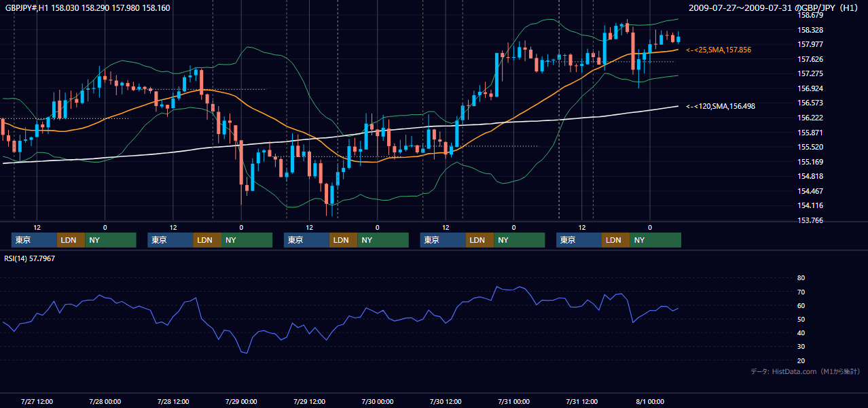Click the 7/29 00:00 time label
Viewport: 868px width, 408px height.
pyautogui.click(x=241, y=401)
